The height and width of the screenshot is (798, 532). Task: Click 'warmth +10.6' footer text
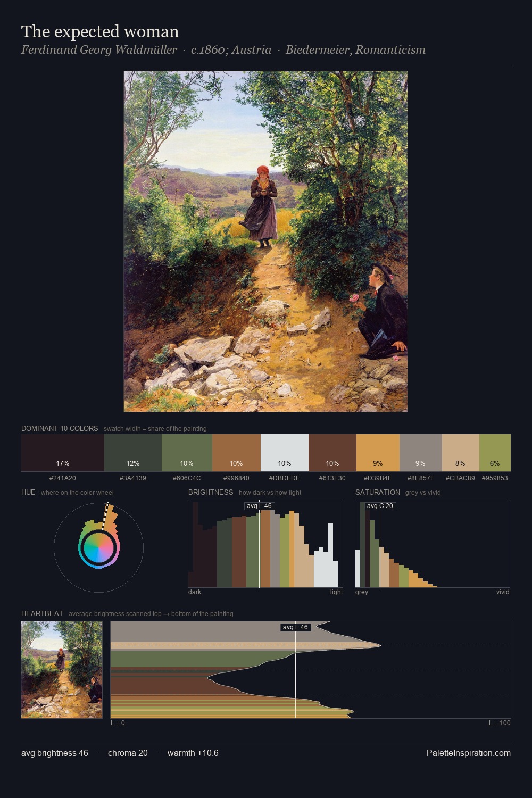click(x=193, y=753)
